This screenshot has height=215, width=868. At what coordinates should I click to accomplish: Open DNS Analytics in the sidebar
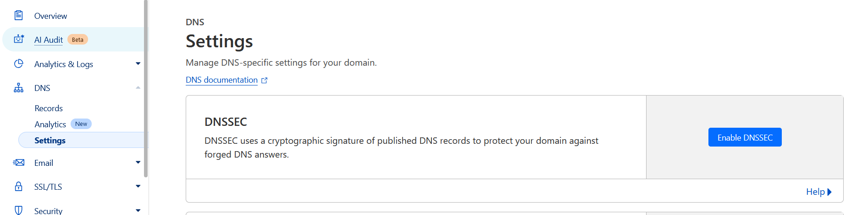point(50,124)
